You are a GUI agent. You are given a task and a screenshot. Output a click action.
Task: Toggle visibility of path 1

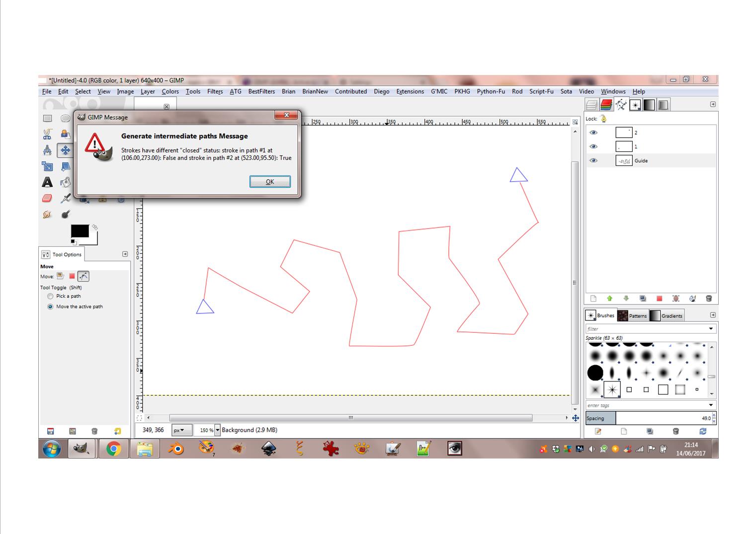click(x=593, y=147)
